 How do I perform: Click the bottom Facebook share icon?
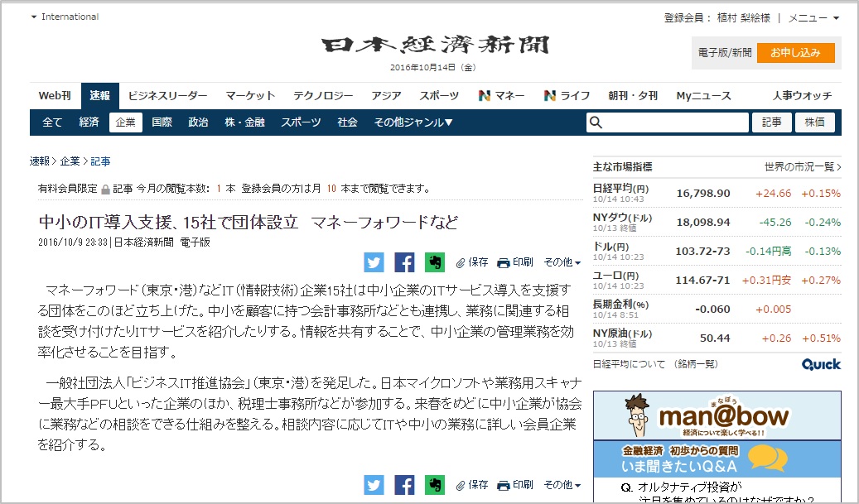404,485
